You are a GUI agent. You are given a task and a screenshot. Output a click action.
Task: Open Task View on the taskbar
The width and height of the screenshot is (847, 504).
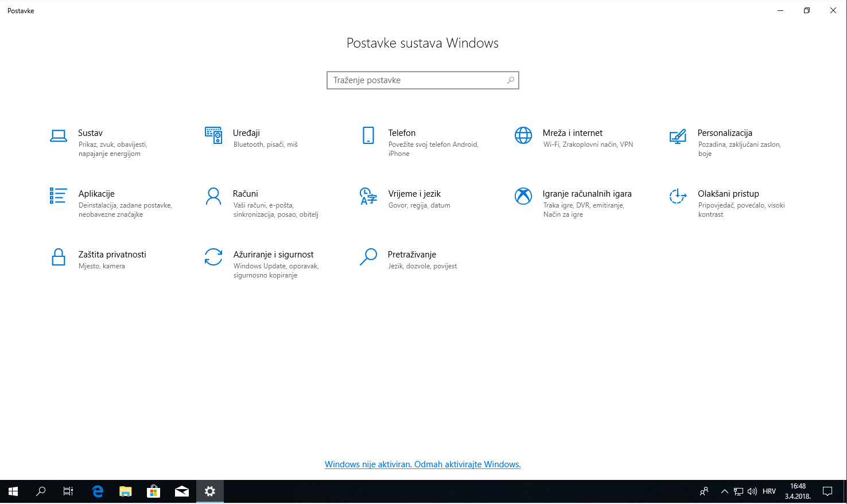pos(68,491)
